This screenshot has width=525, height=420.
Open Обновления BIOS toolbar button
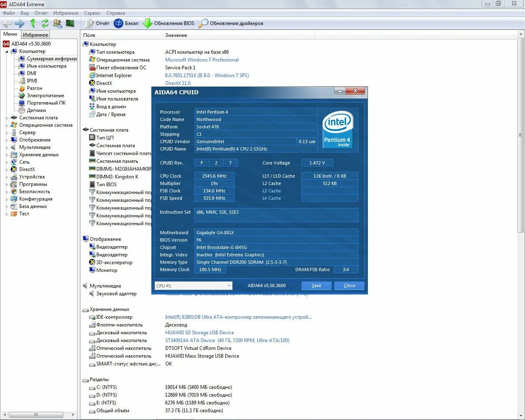tap(169, 23)
